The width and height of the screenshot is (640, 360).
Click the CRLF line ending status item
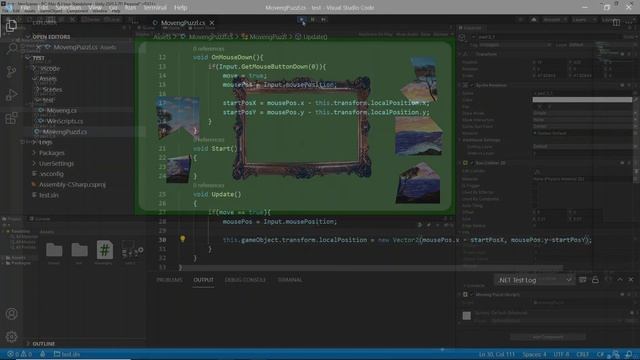tap(582, 354)
